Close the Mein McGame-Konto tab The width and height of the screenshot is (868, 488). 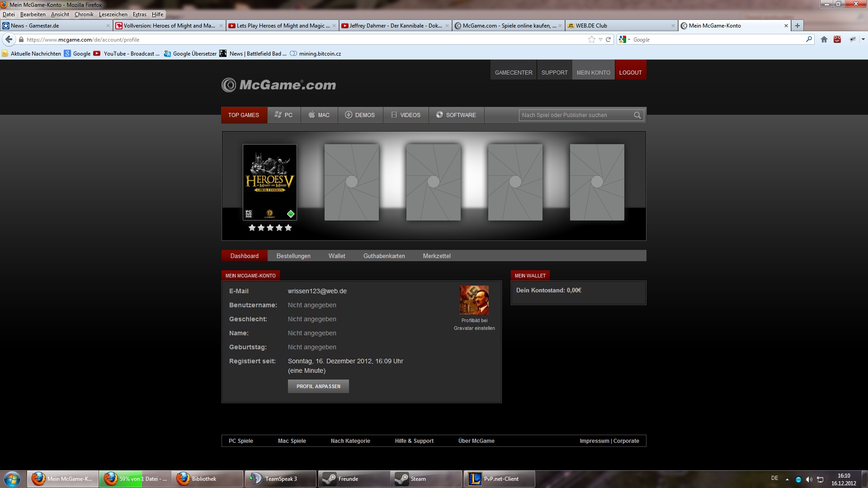pyautogui.click(x=786, y=26)
